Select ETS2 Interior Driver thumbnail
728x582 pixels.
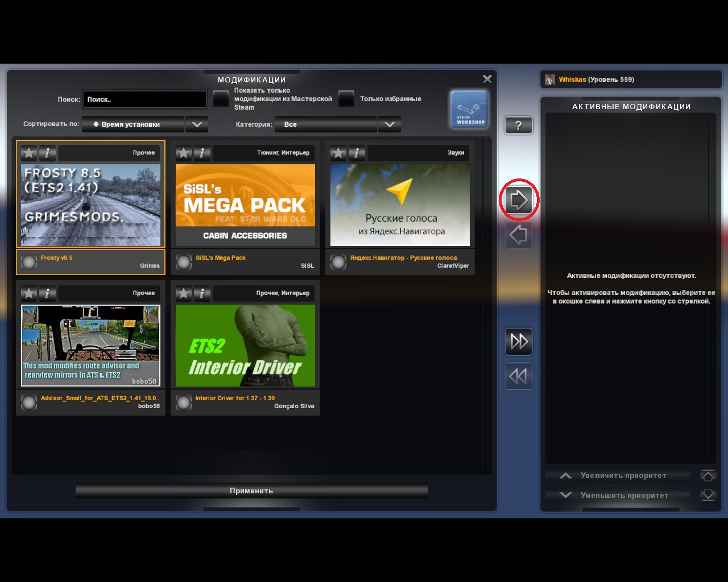[x=245, y=346]
